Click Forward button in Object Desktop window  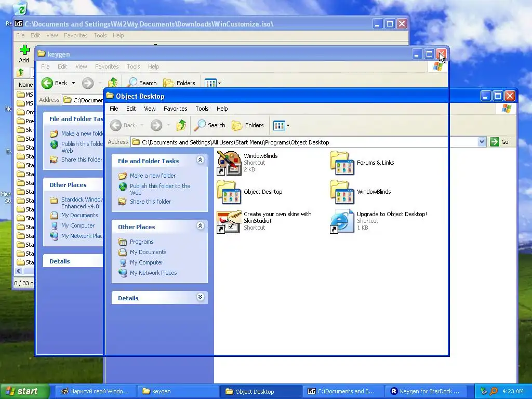coord(156,125)
